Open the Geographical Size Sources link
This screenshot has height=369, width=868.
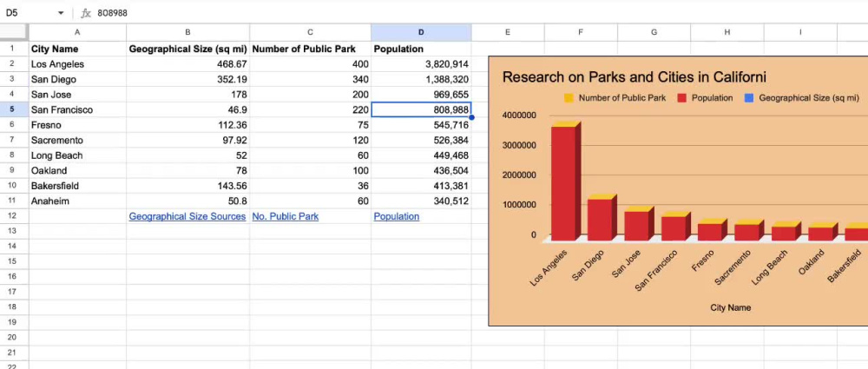pyautogui.click(x=187, y=216)
